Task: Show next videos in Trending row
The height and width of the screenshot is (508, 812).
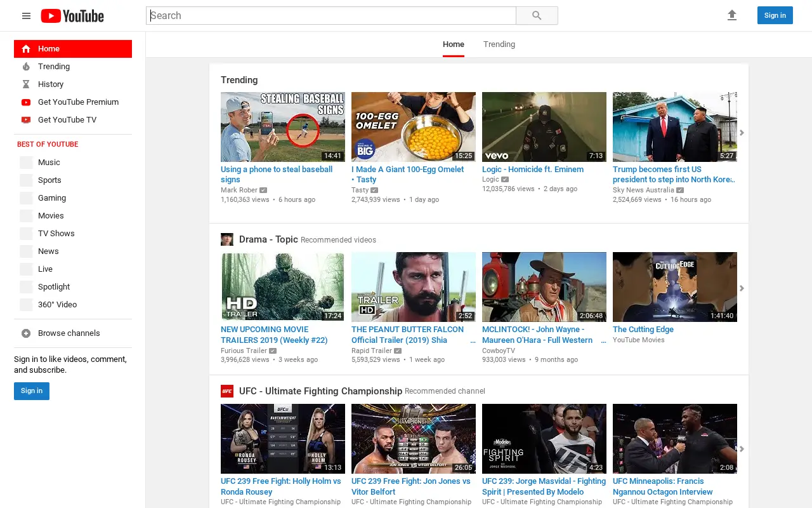Action: click(x=742, y=133)
